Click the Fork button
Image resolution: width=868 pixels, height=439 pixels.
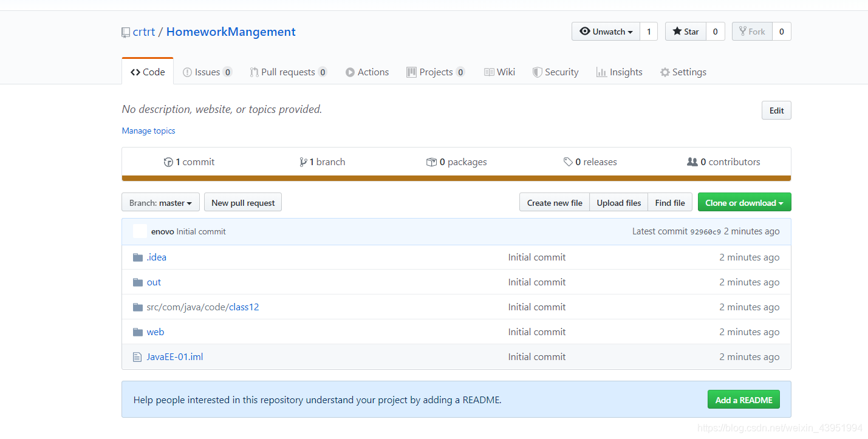(x=752, y=32)
